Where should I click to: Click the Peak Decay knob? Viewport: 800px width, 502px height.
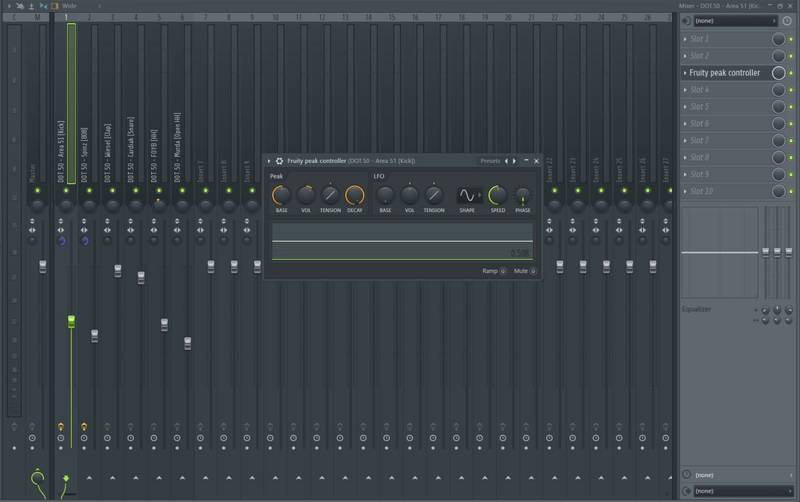tap(354, 195)
